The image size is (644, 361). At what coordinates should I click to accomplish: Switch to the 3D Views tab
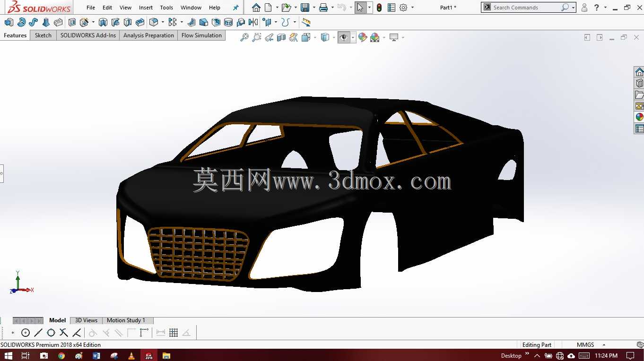pyautogui.click(x=86, y=320)
